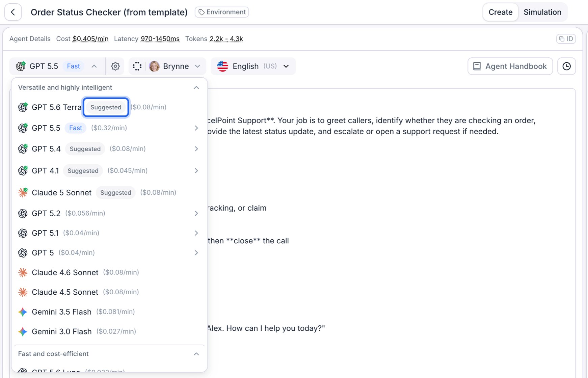The height and width of the screenshot is (378, 588).
Task: Open the Brynne voice dropdown
Action: point(176,66)
